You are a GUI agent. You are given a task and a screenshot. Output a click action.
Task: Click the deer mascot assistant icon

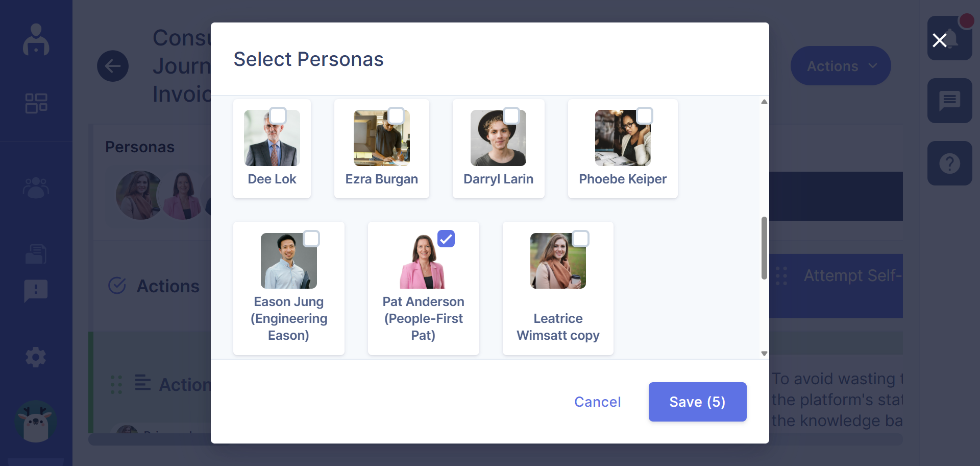click(35, 422)
